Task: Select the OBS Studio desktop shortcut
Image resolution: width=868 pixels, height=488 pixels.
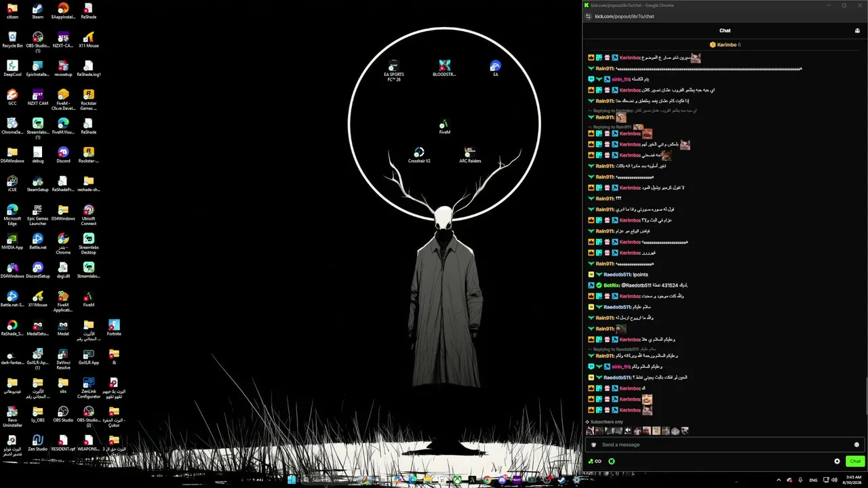Action: click(x=63, y=414)
